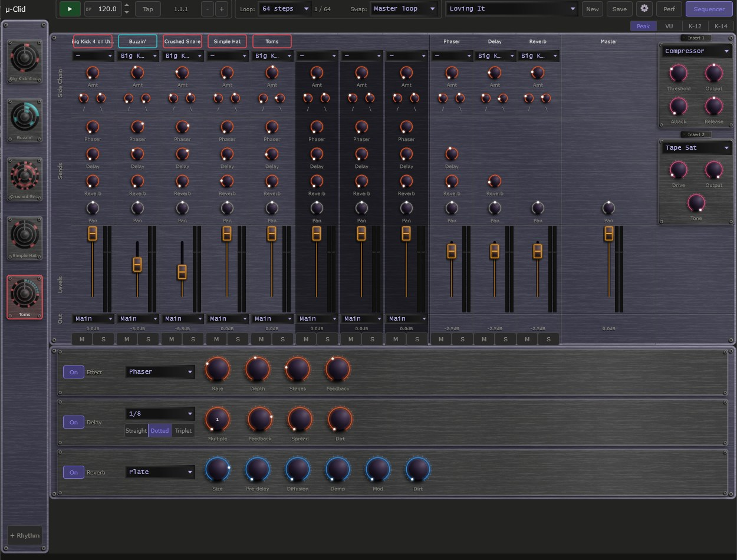Solo the Reverb return channel
Viewport: 737px width, 560px height.
coord(548,339)
